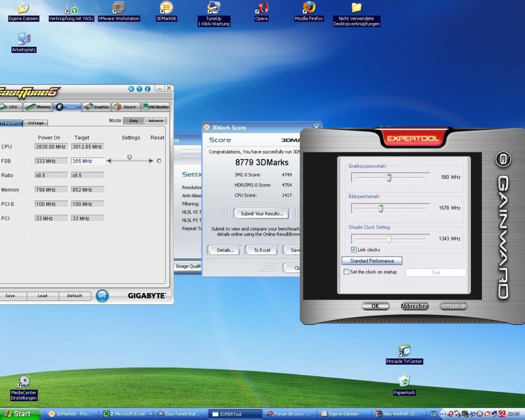
Task: Click the blue Set button in EasyTune6
Action: pyautogui.click(x=102, y=296)
